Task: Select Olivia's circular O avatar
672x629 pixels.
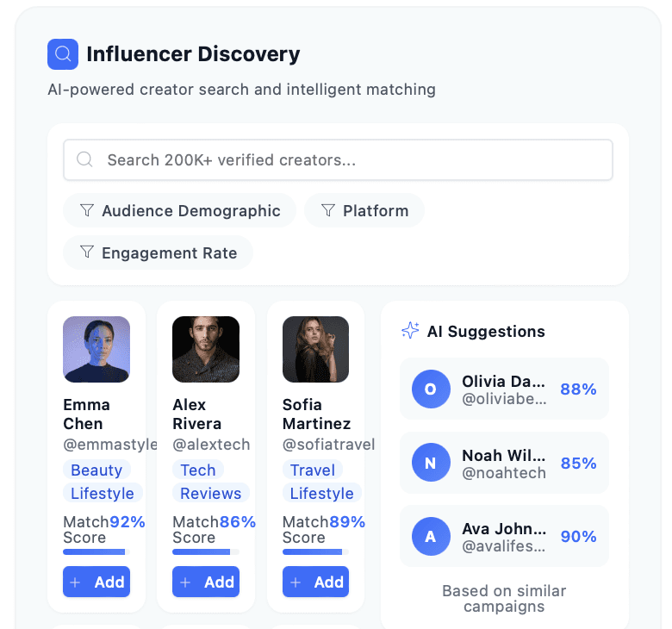Action: pos(431,389)
